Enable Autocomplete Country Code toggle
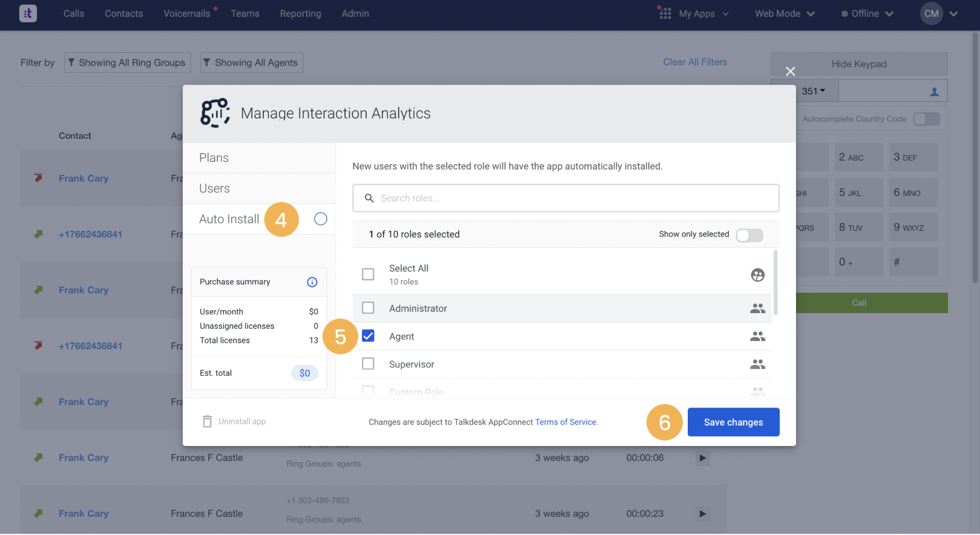Screen dimensions: 980x535 point(926,119)
